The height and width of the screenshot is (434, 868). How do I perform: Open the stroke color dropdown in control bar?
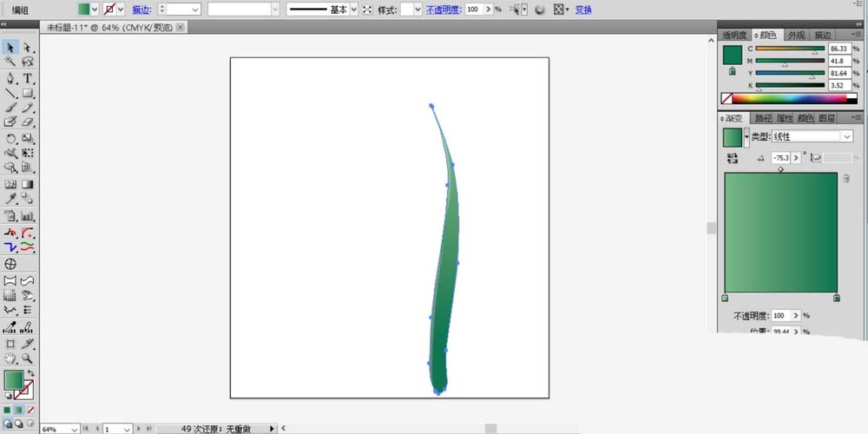(x=120, y=10)
